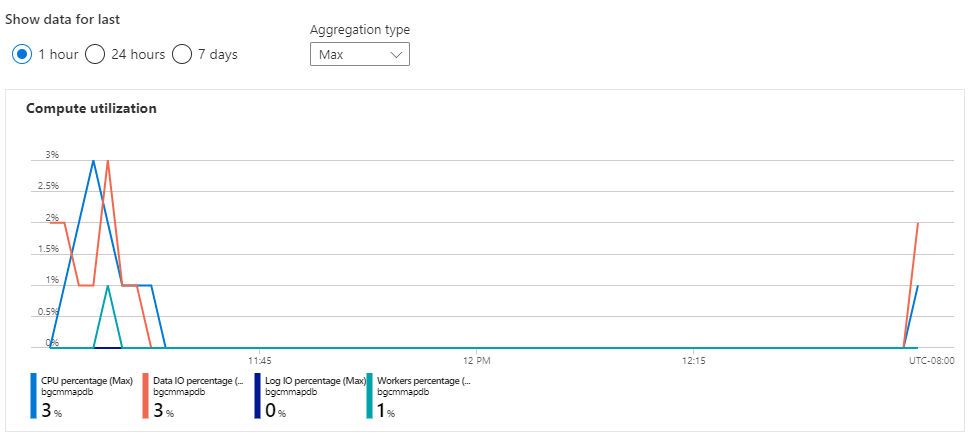Select the 24 hours time range

95,55
